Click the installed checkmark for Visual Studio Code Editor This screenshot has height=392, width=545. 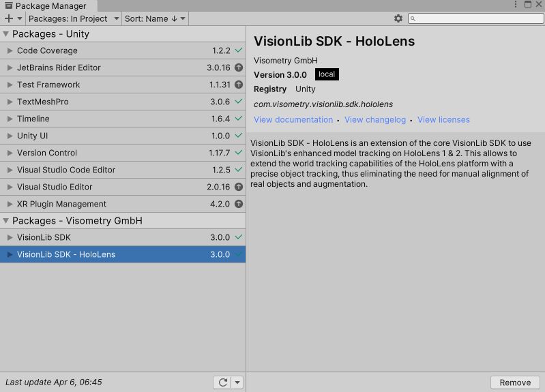(x=239, y=169)
